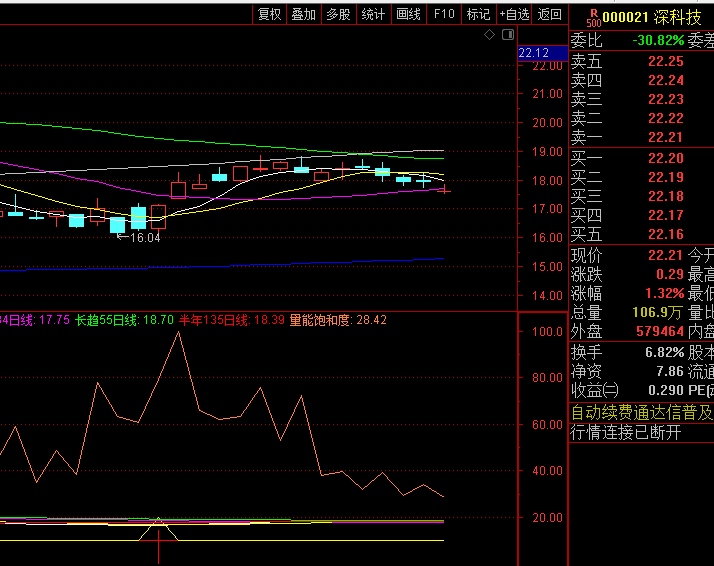Activate the 画线 drawing tool
The height and width of the screenshot is (566, 714).
coord(408,14)
